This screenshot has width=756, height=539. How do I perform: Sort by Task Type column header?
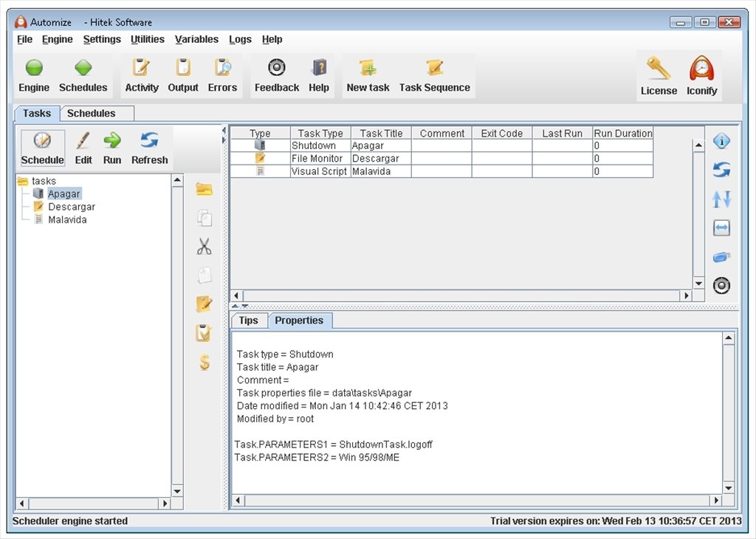(320, 133)
